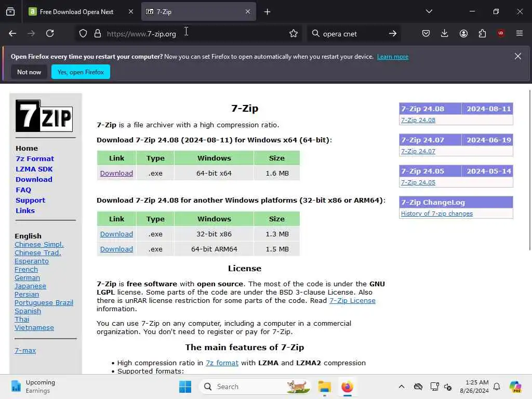Reload the current page

pyautogui.click(x=50, y=33)
